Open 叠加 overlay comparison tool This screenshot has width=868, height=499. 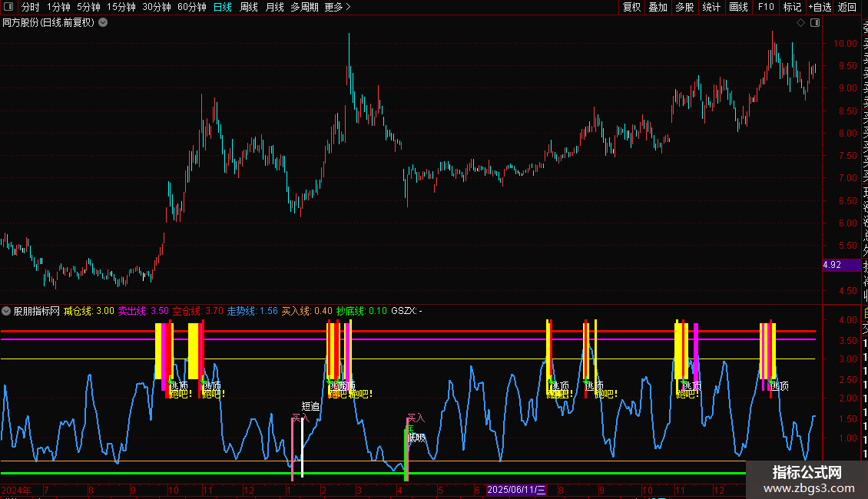click(658, 7)
